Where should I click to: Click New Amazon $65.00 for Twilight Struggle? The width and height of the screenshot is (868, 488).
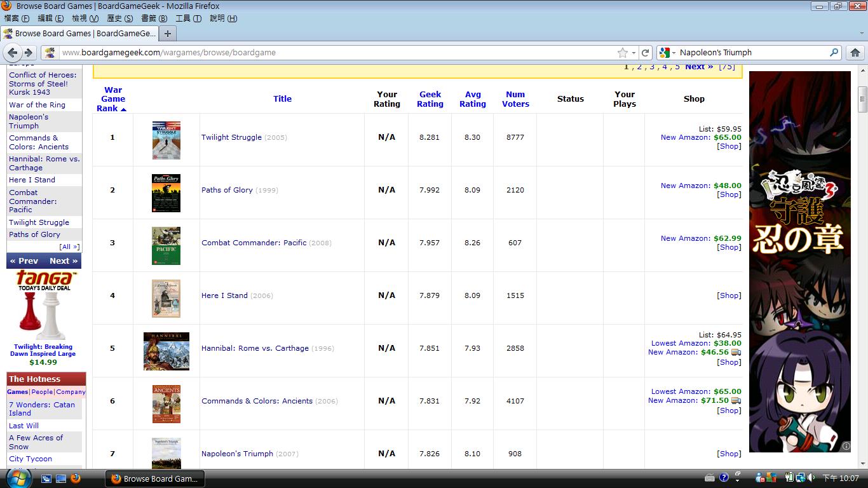point(701,137)
